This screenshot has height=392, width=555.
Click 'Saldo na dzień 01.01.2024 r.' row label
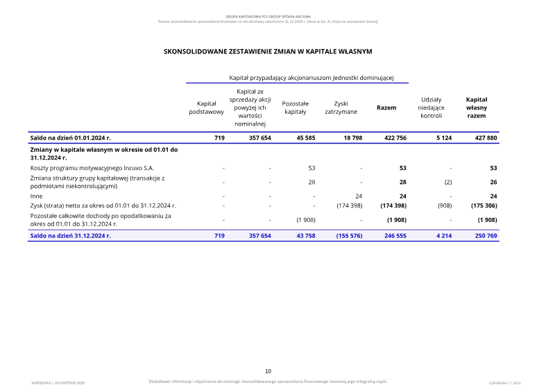click(71, 138)
